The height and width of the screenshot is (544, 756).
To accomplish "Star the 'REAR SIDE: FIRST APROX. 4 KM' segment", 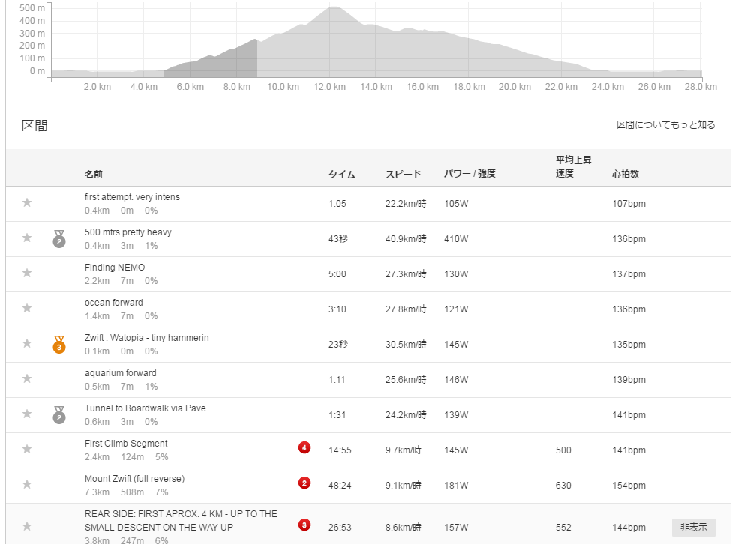I will coord(27,526).
